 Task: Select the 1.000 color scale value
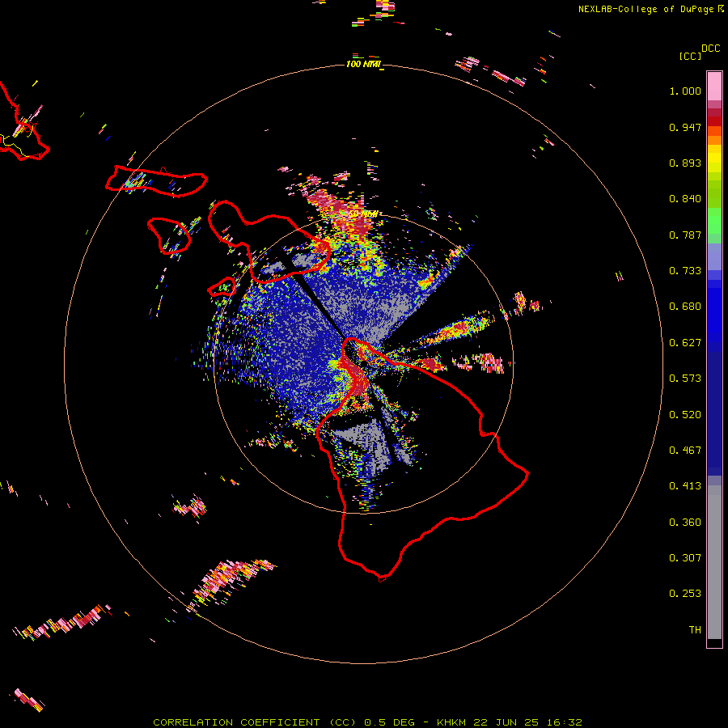pyautogui.click(x=685, y=91)
